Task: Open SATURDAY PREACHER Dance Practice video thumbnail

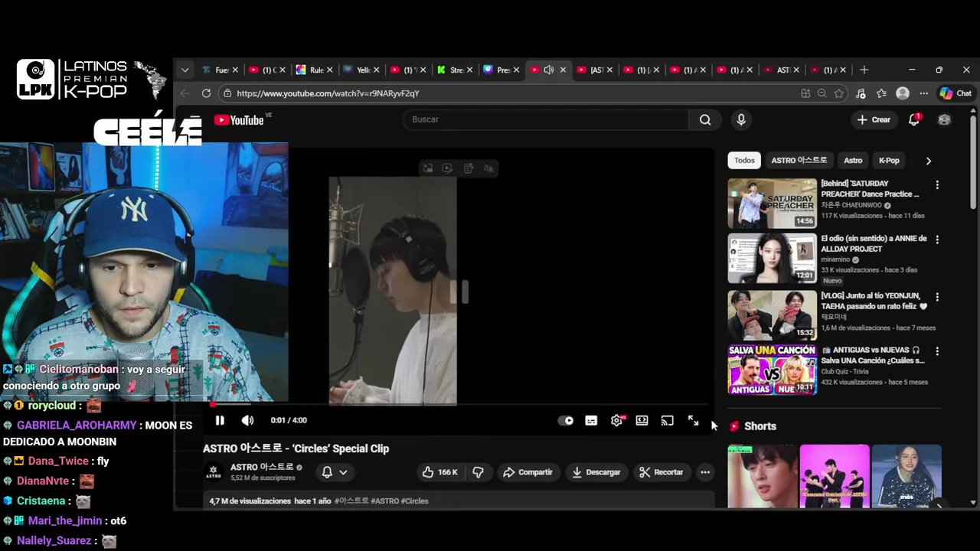Action: tap(772, 204)
